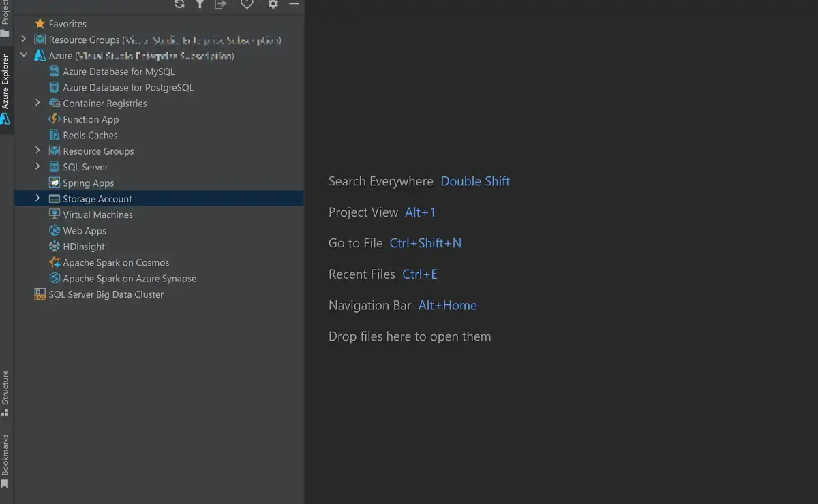
Task: Click the Ctrl+Shift+N shortcut text
Action: pos(425,243)
